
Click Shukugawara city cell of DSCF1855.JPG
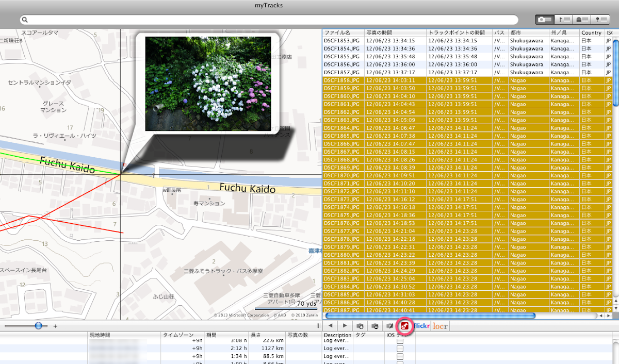526,56
